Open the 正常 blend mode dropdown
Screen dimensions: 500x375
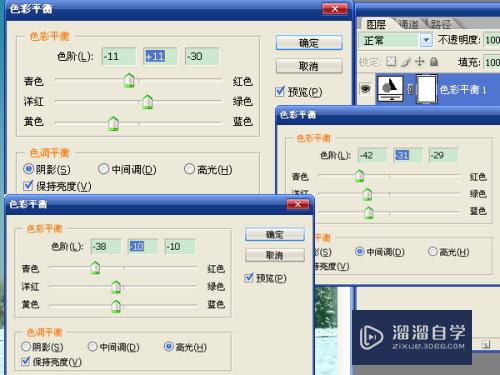(x=426, y=40)
